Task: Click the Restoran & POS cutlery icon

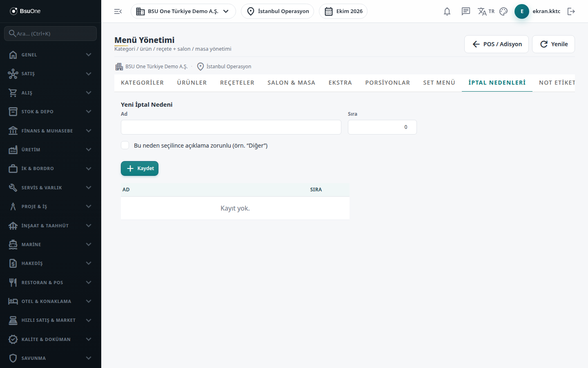Action: [13, 283]
